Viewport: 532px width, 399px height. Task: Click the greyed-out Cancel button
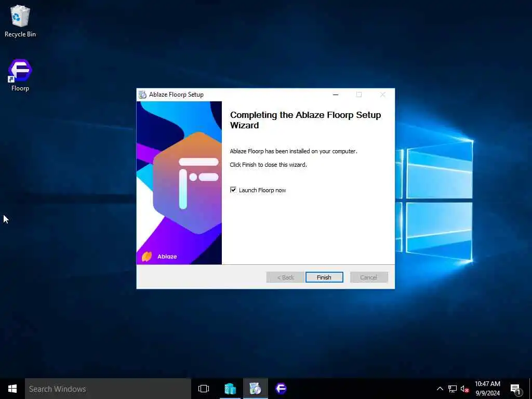369,277
